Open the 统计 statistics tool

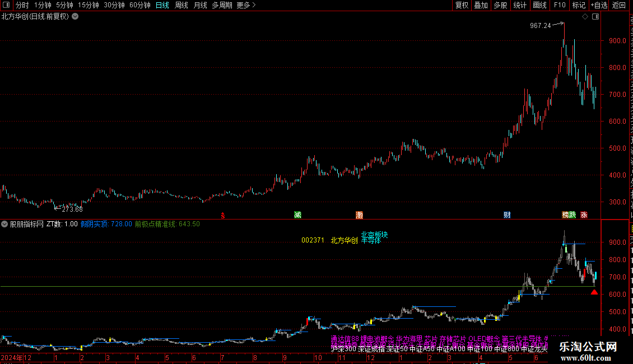pos(520,5)
